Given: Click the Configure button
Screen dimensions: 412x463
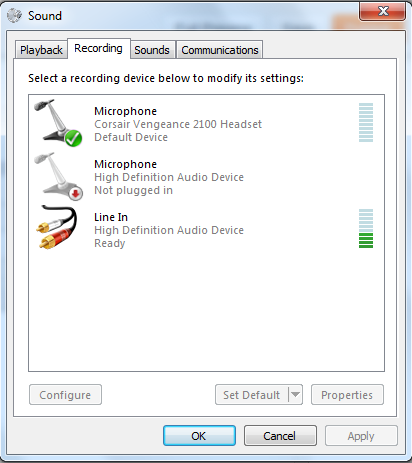Looking at the screenshot, I should click(x=65, y=395).
